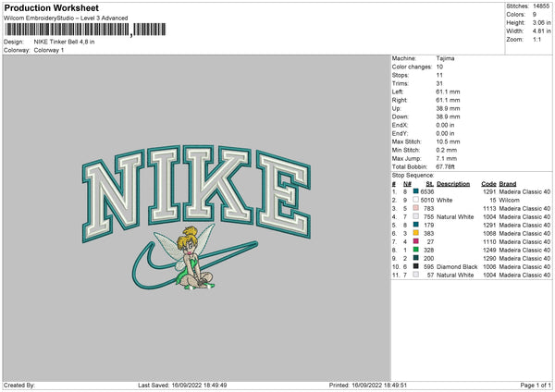Click the Colors value '9'
The image size is (555, 392).
[535, 15]
